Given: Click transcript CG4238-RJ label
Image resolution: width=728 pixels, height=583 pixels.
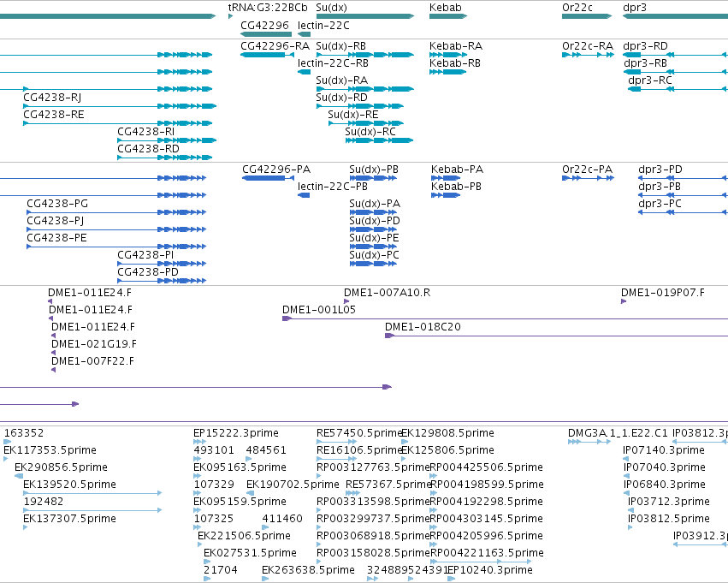Looking at the screenshot, I should pos(52,98).
